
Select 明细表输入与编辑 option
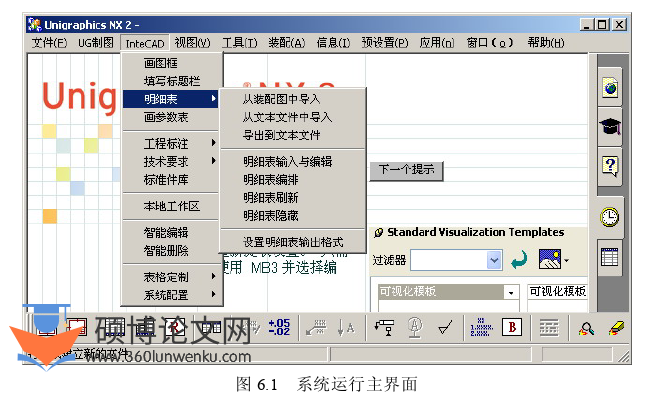click(x=293, y=161)
